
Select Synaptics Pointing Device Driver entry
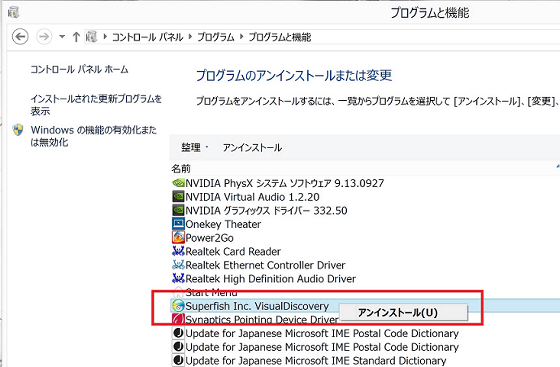click(x=262, y=320)
